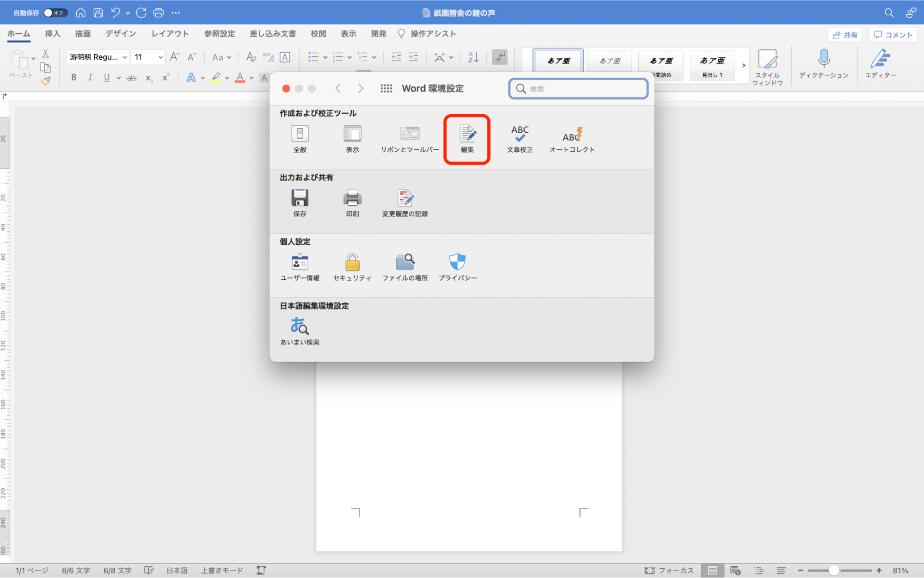Expand the font color dropdown arrow
This screenshot has height=578, width=924.
click(x=251, y=78)
